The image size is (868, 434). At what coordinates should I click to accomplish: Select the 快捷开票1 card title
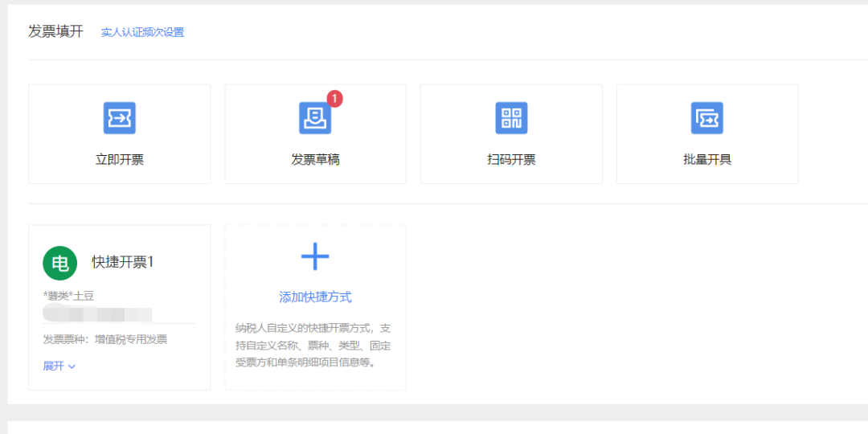[122, 262]
